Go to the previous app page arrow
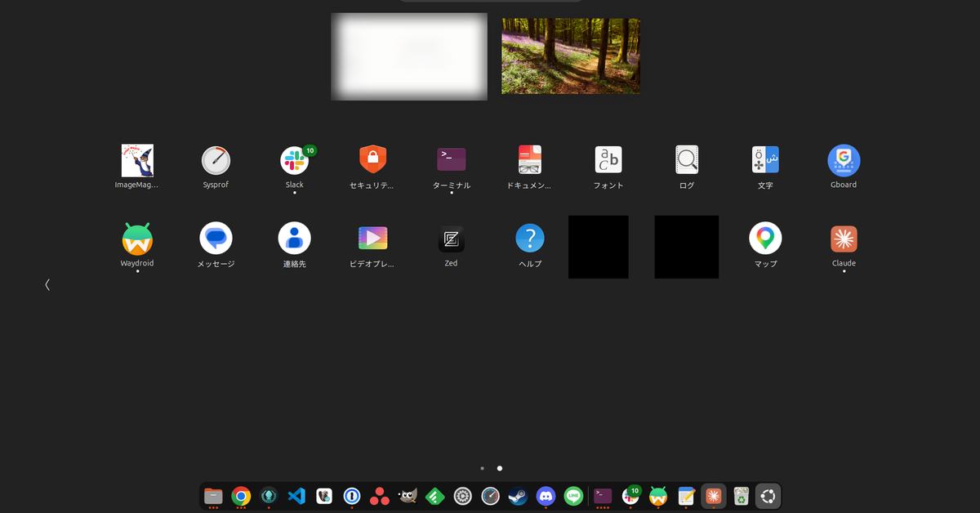Viewport: 980px width, 513px height. [x=47, y=284]
